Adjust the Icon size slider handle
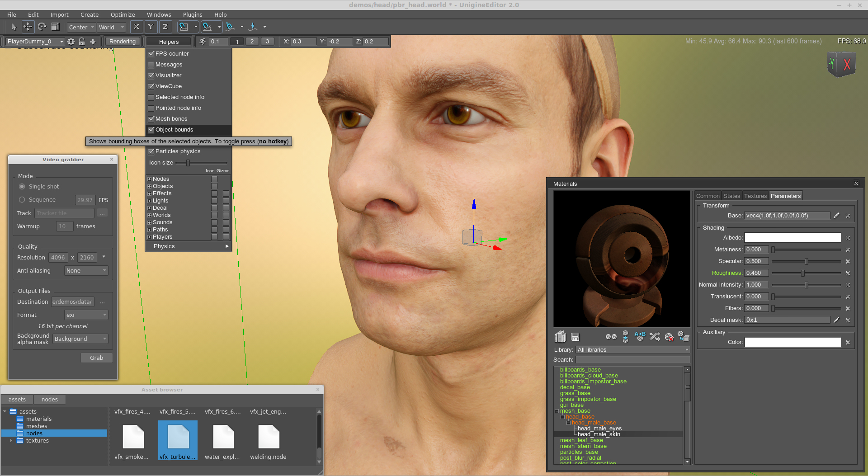The height and width of the screenshot is (476, 868). [x=188, y=163]
